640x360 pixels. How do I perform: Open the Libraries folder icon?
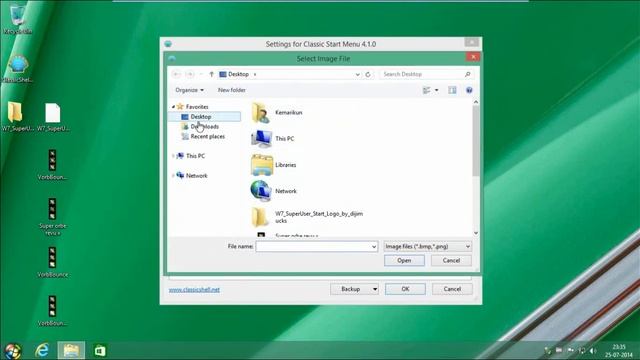(x=262, y=165)
